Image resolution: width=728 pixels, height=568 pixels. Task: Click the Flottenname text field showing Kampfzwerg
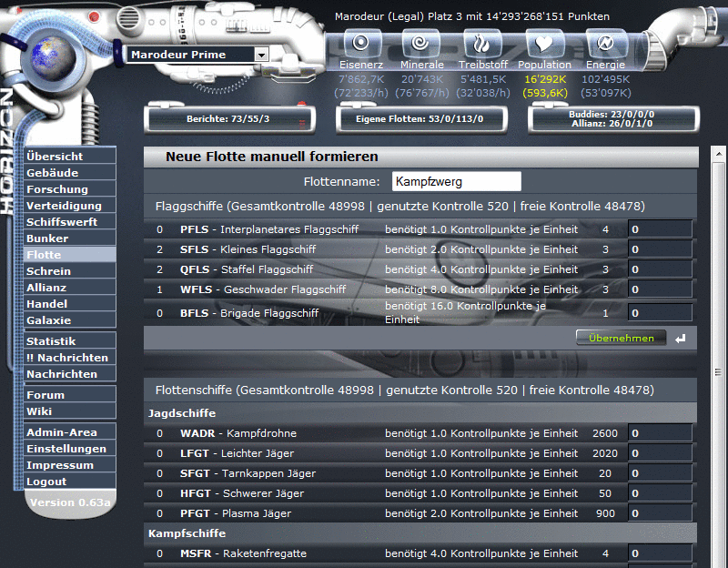click(x=456, y=181)
